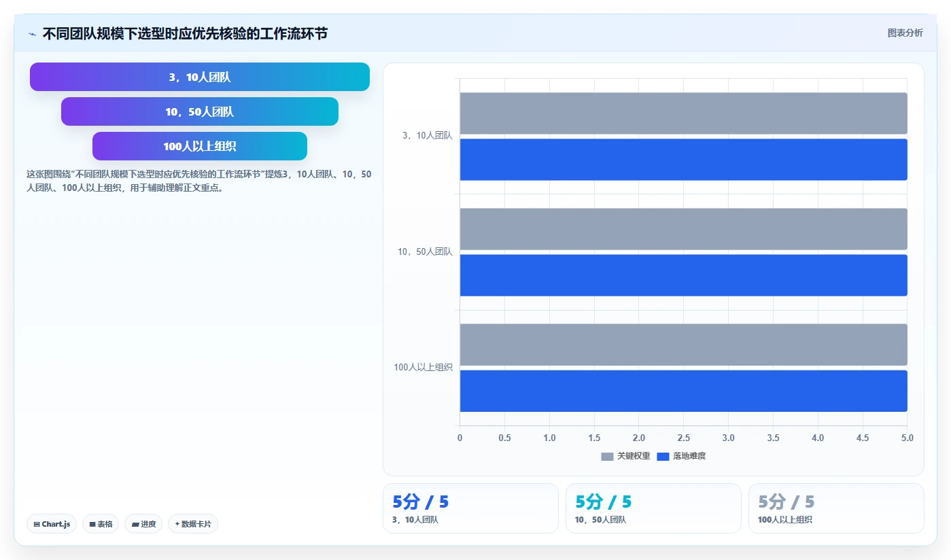The width and height of the screenshot is (951, 560).
Task: Click the 图表分析 label in the header
Action: click(x=905, y=33)
